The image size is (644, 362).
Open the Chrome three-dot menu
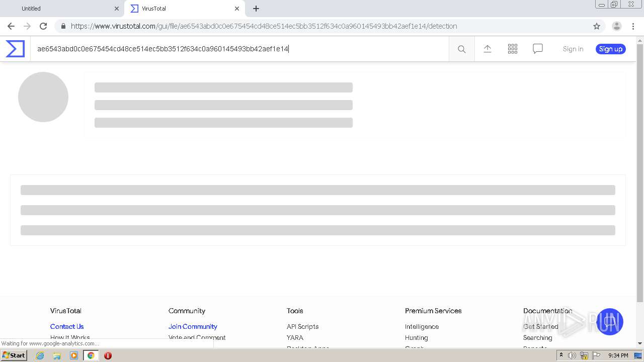click(633, 26)
